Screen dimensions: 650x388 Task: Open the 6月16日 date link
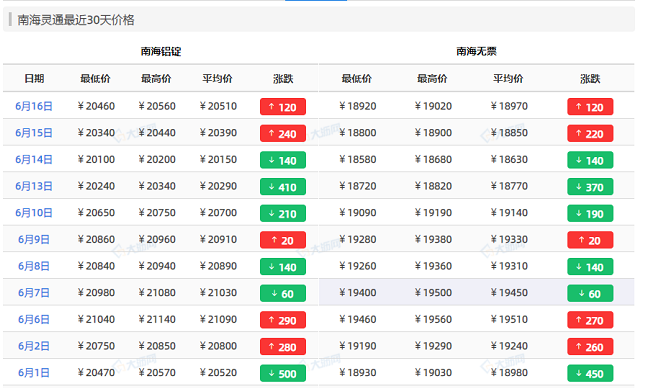click(34, 106)
